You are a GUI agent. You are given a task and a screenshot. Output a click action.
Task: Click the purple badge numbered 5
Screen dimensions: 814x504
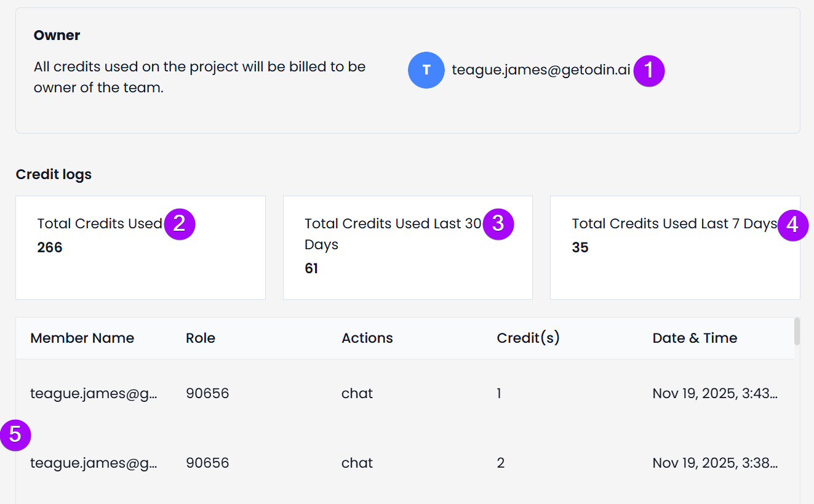(x=15, y=435)
